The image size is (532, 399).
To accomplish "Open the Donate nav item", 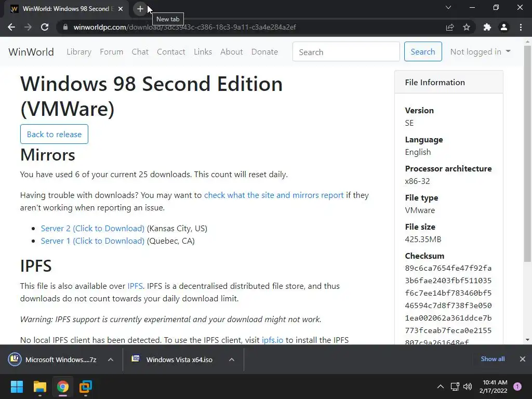I will pos(264,52).
